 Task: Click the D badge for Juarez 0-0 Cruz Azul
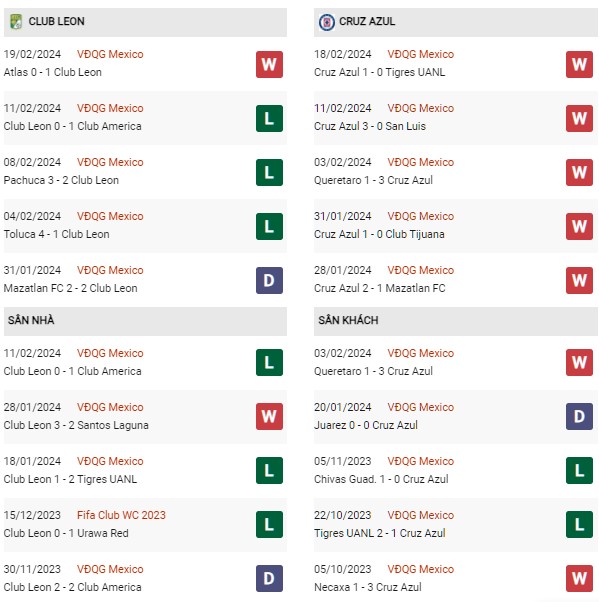[x=579, y=417]
